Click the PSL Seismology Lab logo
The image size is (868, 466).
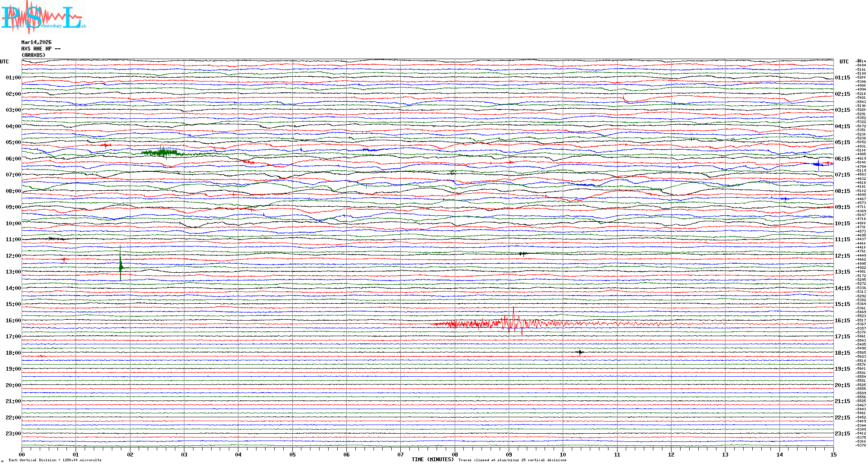tap(43, 17)
